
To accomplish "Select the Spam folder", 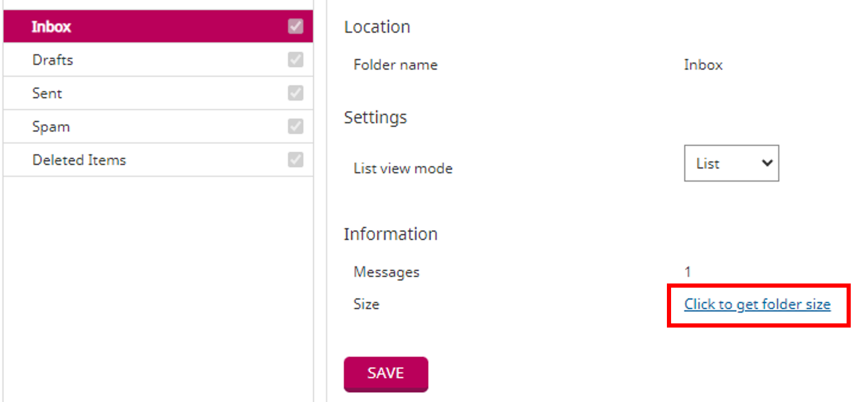I will coord(51,126).
